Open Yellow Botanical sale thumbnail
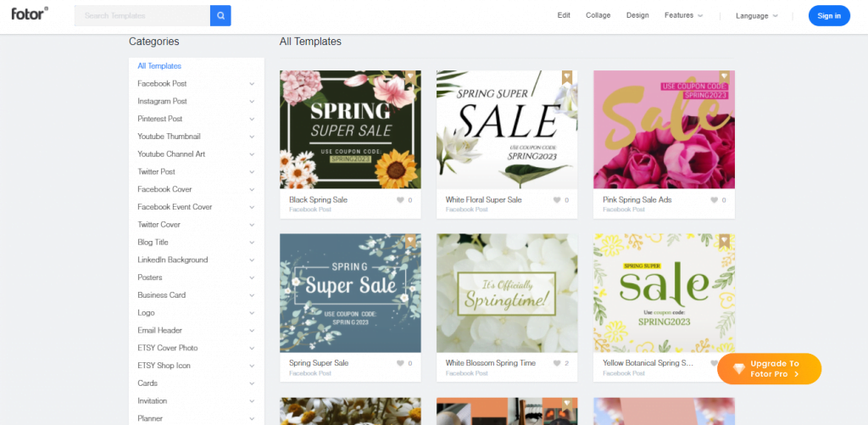The height and width of the screenshot is (425, 868). point(665,294)
